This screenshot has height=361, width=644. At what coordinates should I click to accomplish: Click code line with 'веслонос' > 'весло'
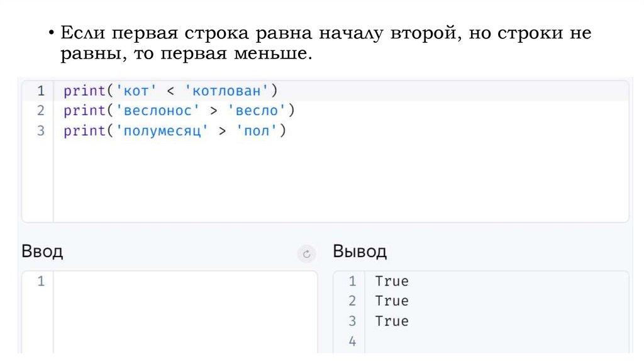point(179,111)
